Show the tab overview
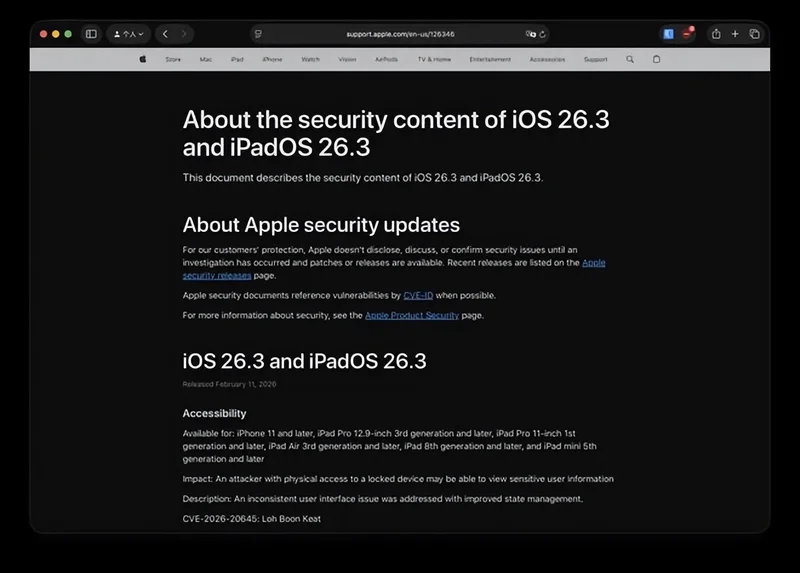Image resolution: width=800 pixels, height=573 pixels. (754, 34)
